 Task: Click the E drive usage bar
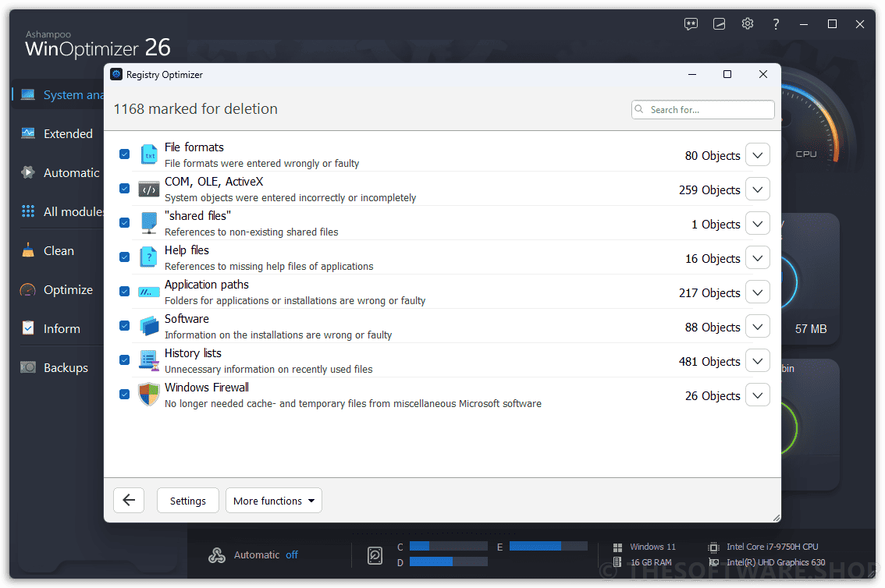click(x=549, y=547)
